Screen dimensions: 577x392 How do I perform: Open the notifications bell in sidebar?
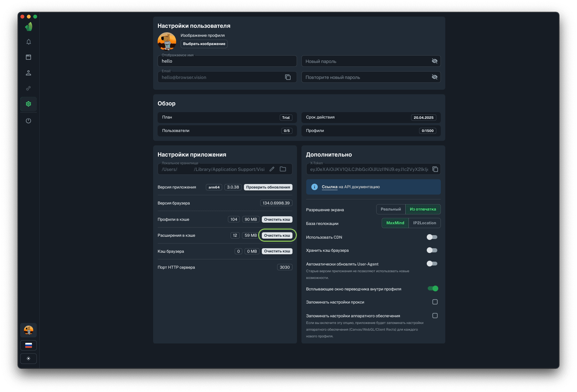pyautogui.click(x=28, y=42)
